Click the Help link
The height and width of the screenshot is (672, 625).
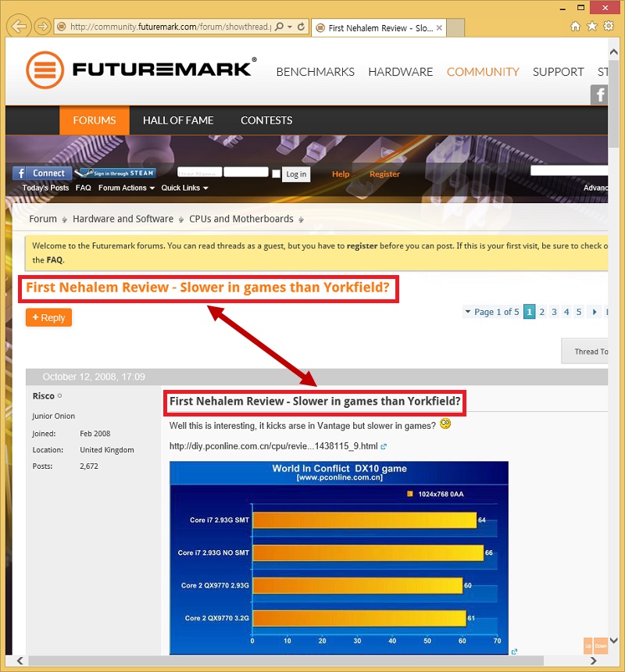[341, 174]
